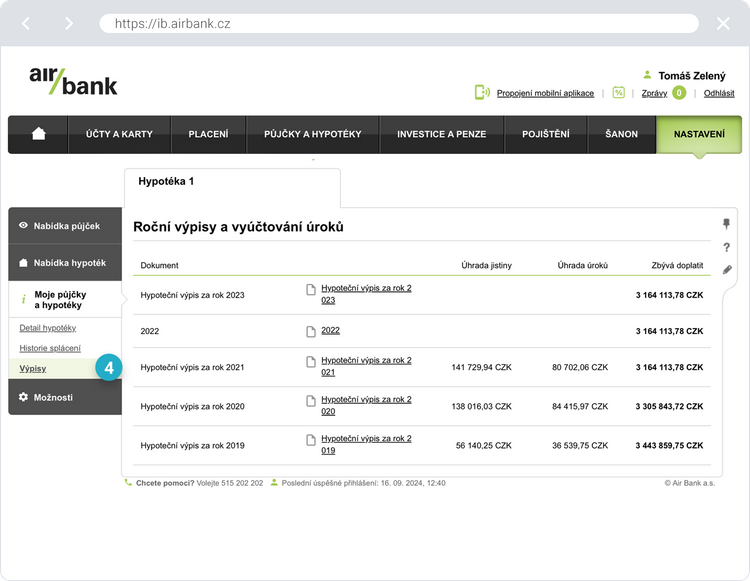Click document icon for the 2022 statement

click(311, 331)
